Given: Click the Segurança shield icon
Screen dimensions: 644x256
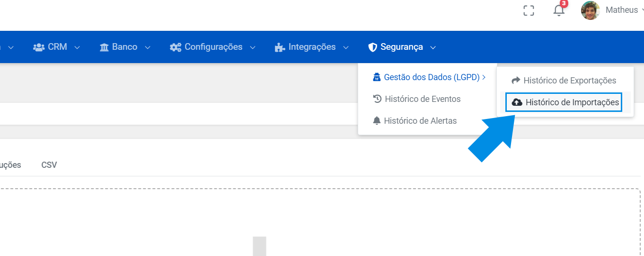Looking at the screenshot, I should (x=372, y=47).
